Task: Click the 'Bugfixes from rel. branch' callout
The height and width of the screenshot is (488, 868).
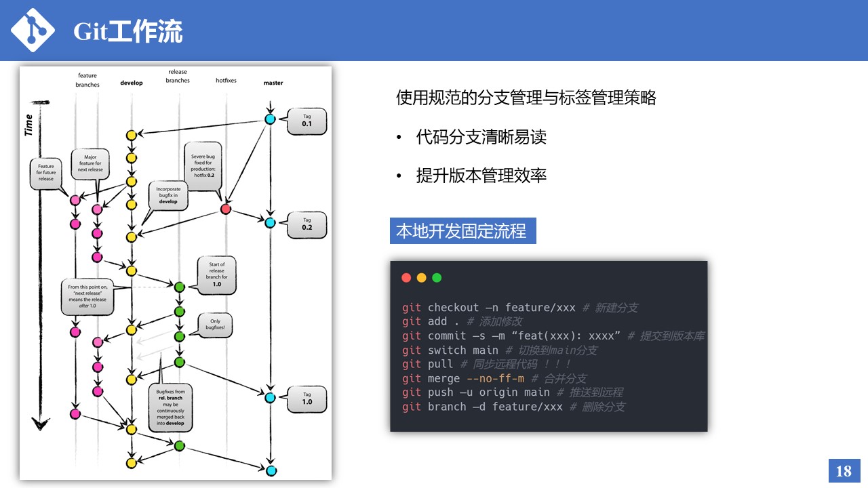Action: (x=170, y=407)
